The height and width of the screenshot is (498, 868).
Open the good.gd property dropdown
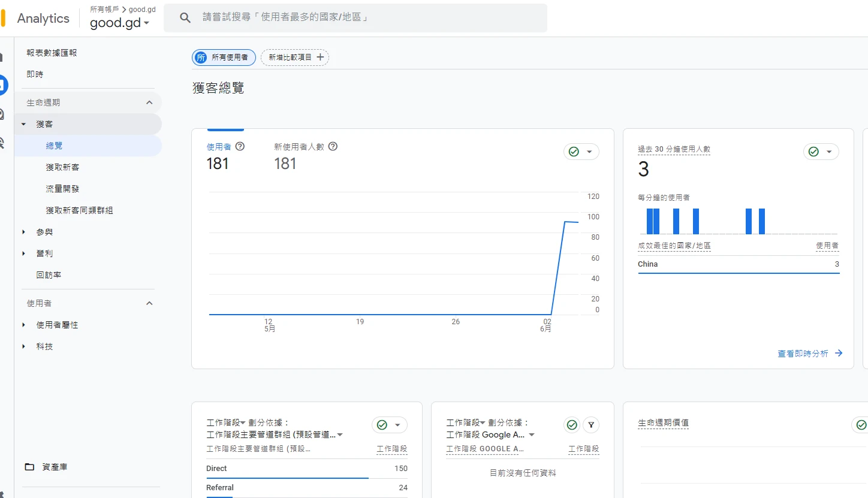(x=119, y=23)
